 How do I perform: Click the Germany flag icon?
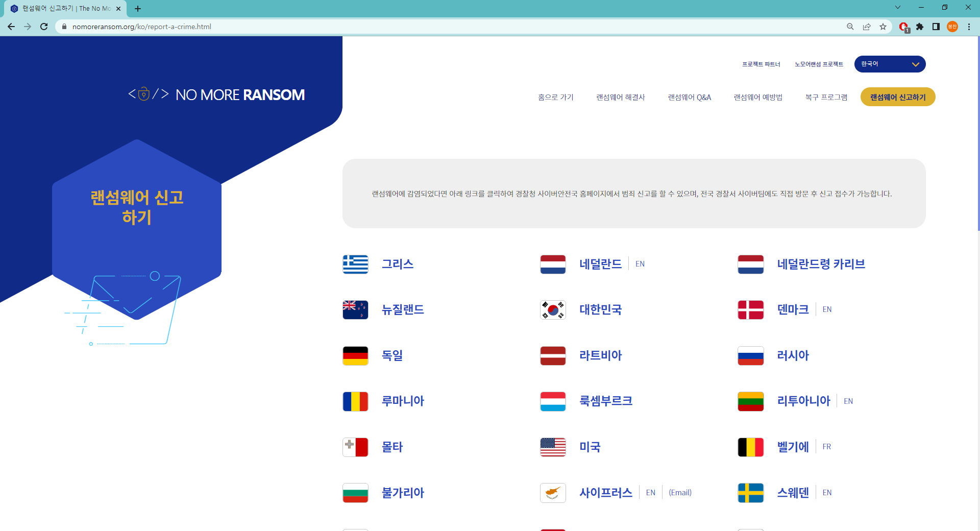355,355
